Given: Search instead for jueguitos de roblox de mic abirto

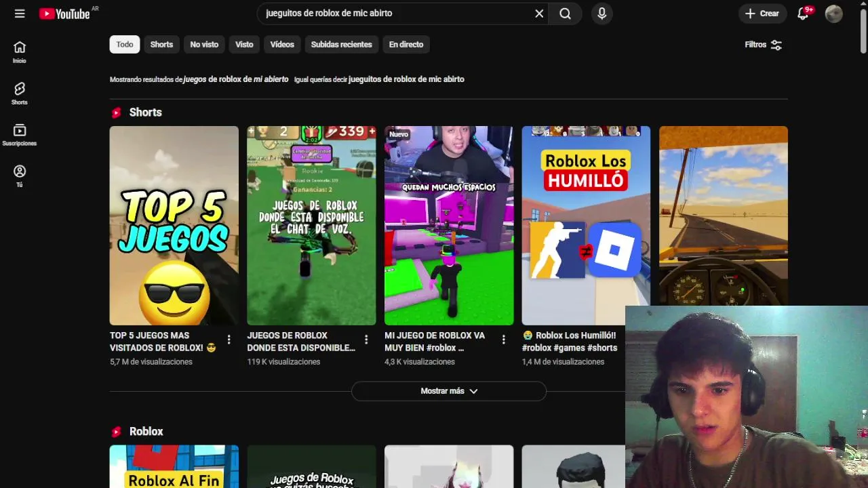Looking at the screenshot, I should 406,79.
